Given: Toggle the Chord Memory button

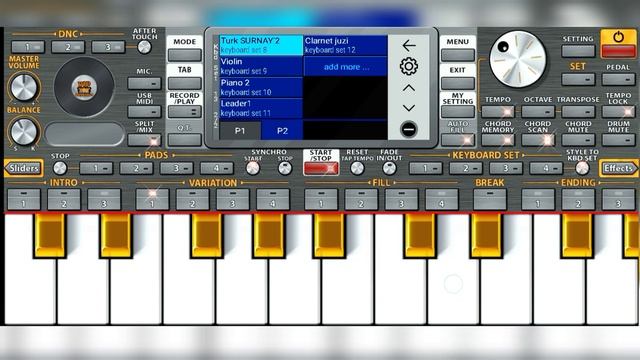Looking at the screenshot, I should coord(498,140).
